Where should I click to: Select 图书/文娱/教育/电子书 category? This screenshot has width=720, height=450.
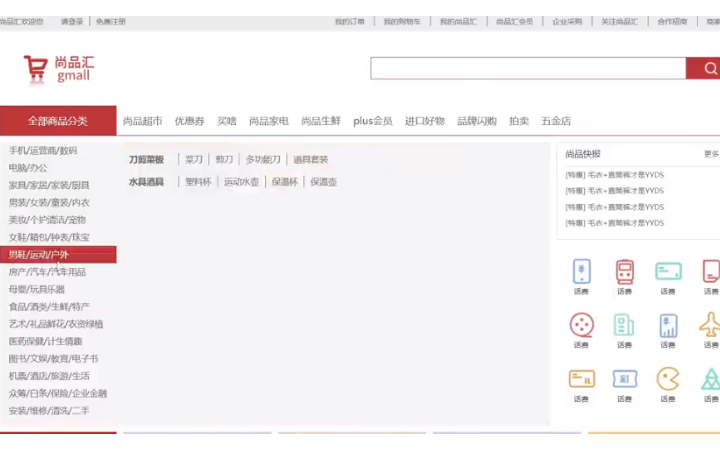coord(53,359)
